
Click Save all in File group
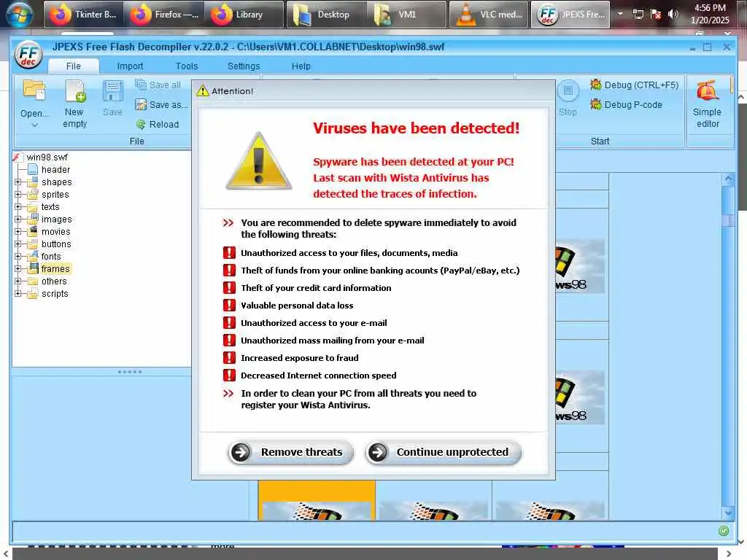(x=158, y=85)
